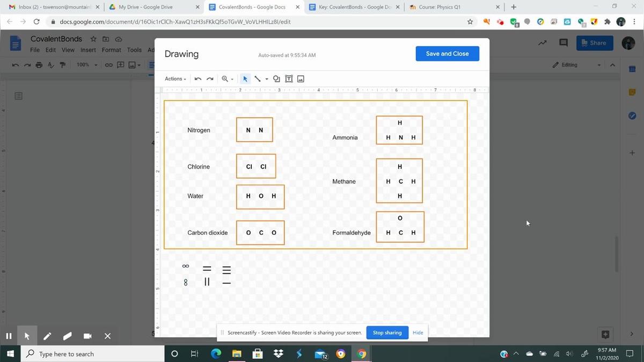Image resolution: width=644 pixels, height=362 pixels.
Task: Pause the Screencastify recording
Action: tap(9, 336)
